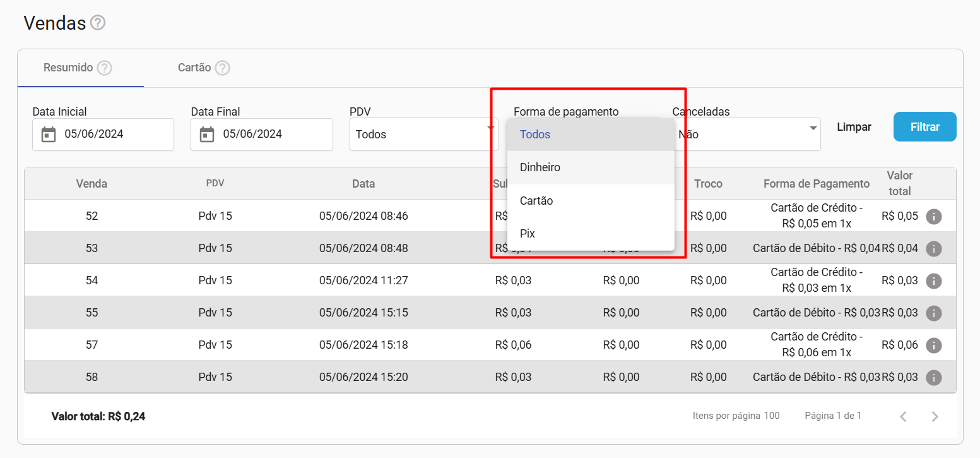980x458 pixels.
Task: Click Valor total: R$ 0,24 summary
Action: 98,416
